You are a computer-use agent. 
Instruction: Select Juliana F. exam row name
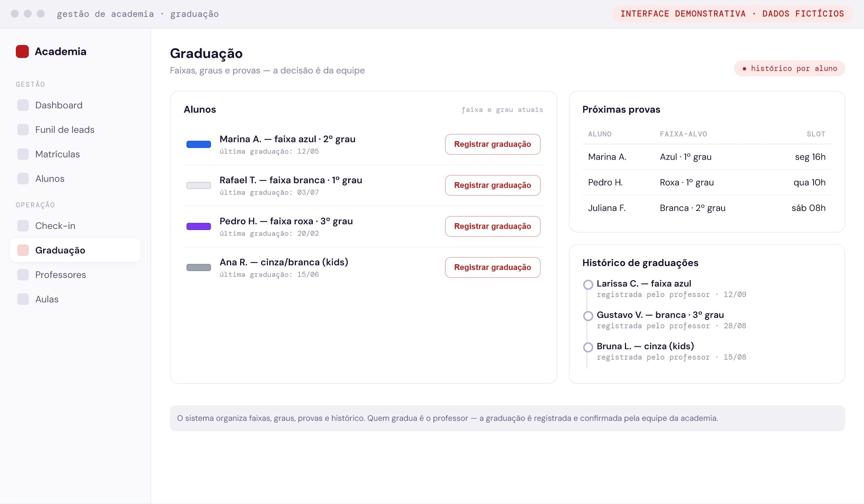[607, 208]
